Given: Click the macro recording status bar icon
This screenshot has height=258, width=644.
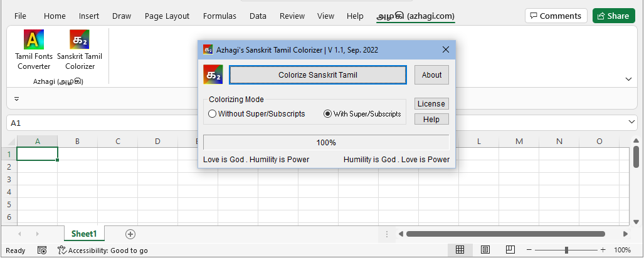Looking at the screenshot, I should pyautogui.click(x=42, y=250).
